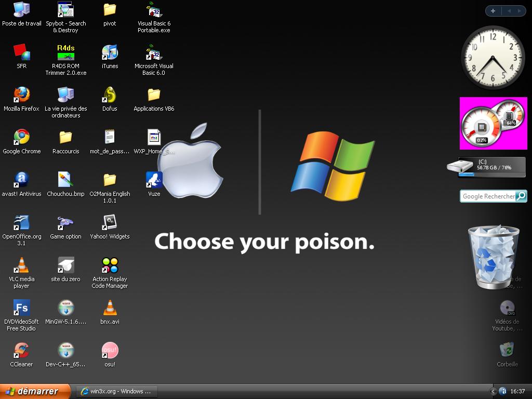Select the osu! game icon
This screenshot has width=532, height=399.
[x=110, y=351]
